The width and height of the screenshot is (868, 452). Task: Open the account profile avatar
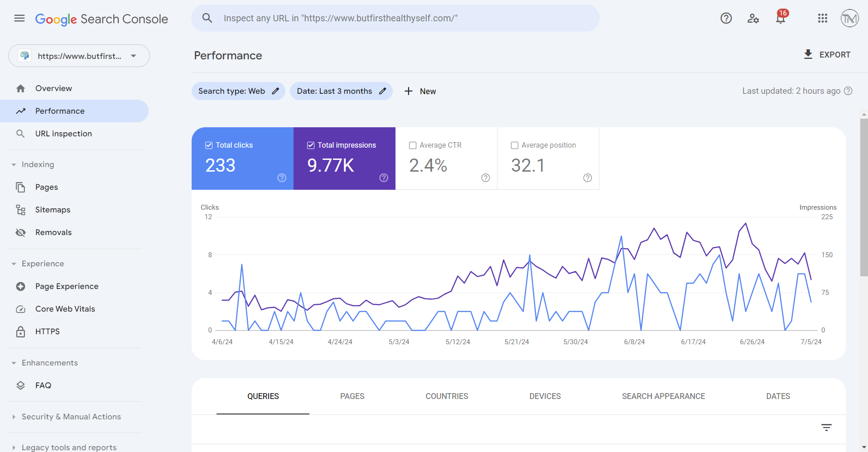pyautogui.click(x=849, y=18)
